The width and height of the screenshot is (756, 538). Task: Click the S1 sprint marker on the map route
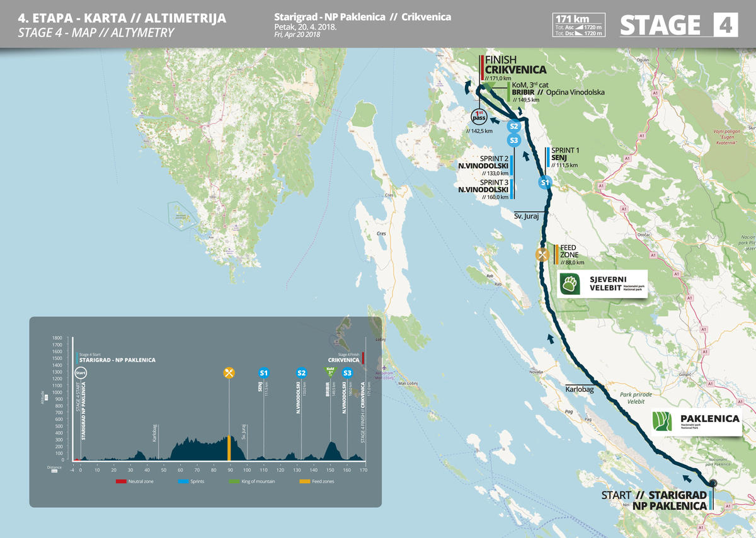[x=545, y=183]
